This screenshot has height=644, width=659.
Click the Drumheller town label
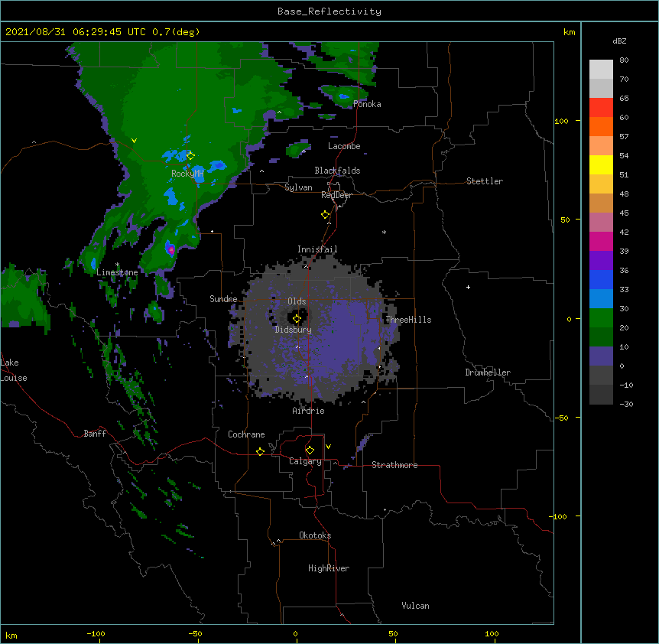pos(488,372)
